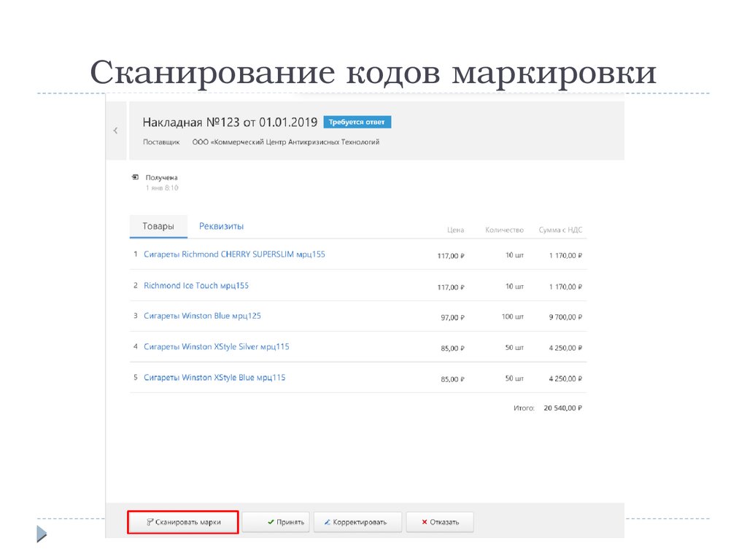The height and width of the screenshot is (560, 747).
Task: Click supplier name ООО «Коммерческий Центр Антикризисных Технологий
Action: click(286, 142)
